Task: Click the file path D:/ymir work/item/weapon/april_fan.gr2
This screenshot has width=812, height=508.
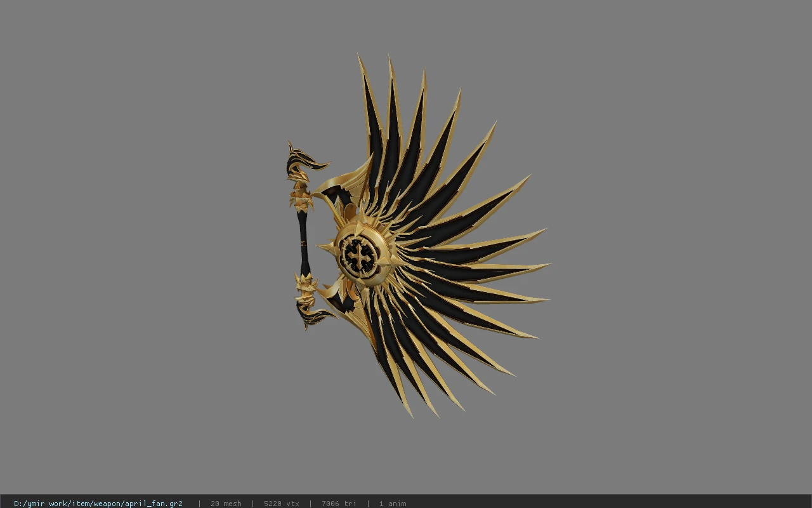Action: tap(98, 504)
